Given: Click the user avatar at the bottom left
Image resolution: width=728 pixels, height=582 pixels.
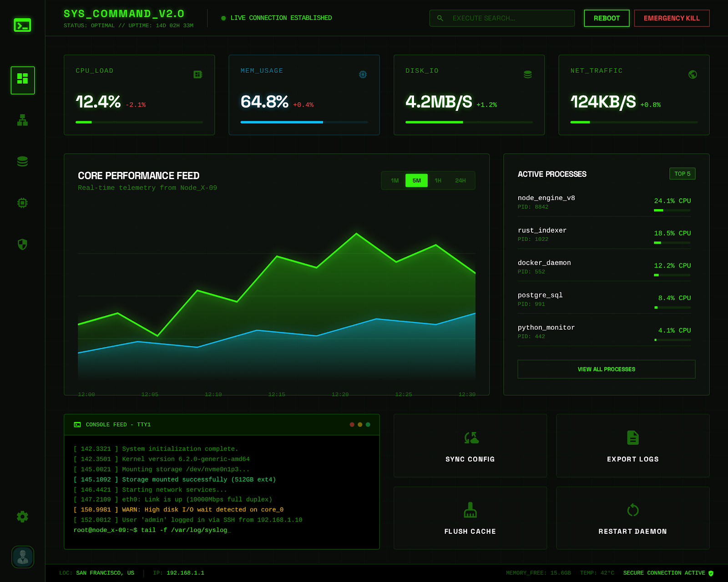Looking at the screenshot, I should (x=22, y=557).
